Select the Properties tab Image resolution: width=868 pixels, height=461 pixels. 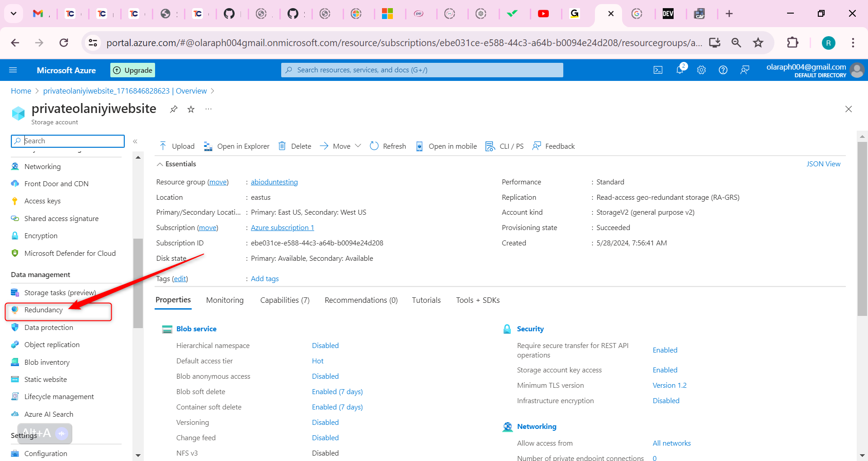173,300
